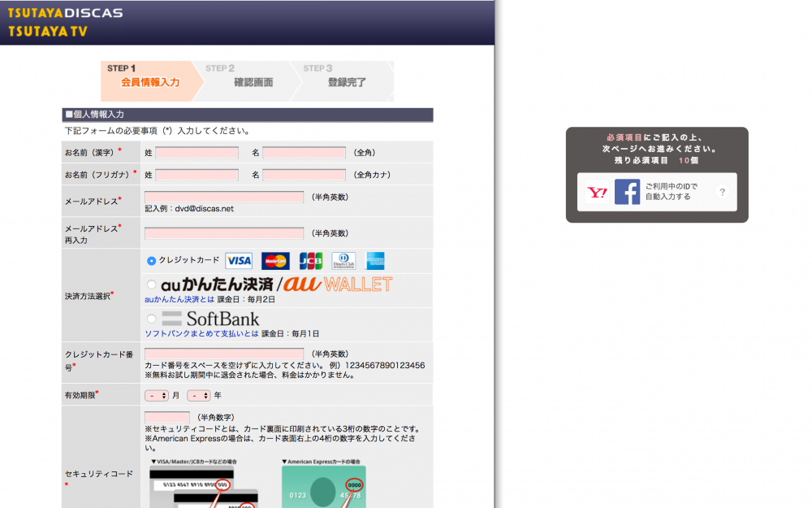
Task: Click ご利用中のIDで自動入力する text
Action: (x=672, y=191)
